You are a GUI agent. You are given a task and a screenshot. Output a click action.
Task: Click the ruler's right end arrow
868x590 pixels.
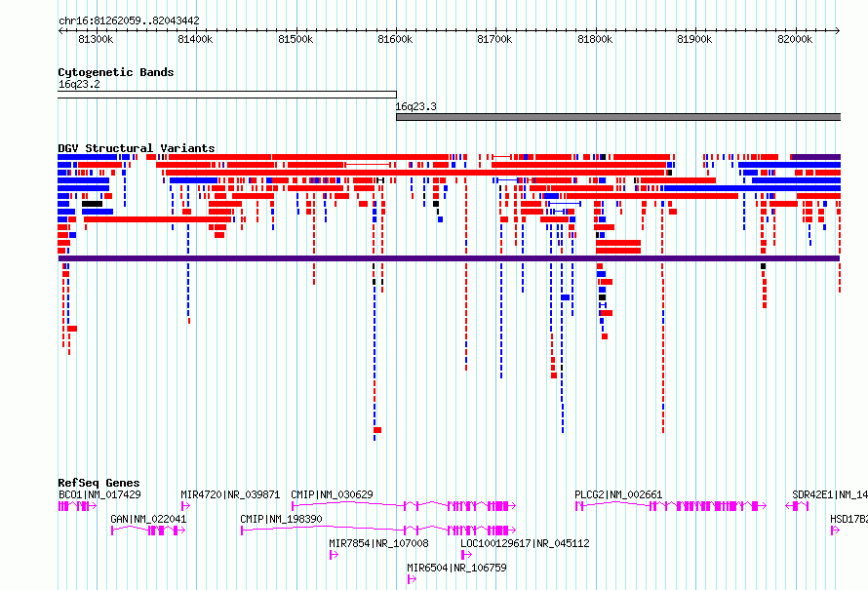(838, 30)
